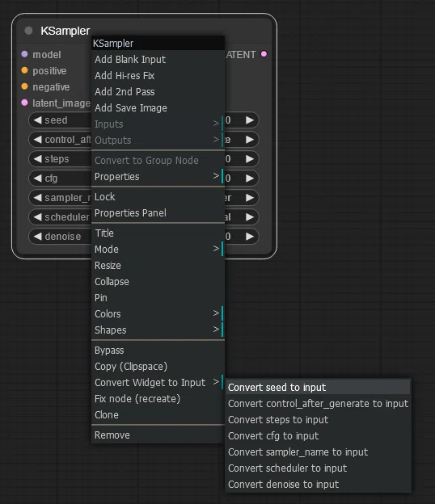The height and width of the screenshot is (504, 435).
Task: Select Convert sampler_name to input
Action: click(318, 452)
